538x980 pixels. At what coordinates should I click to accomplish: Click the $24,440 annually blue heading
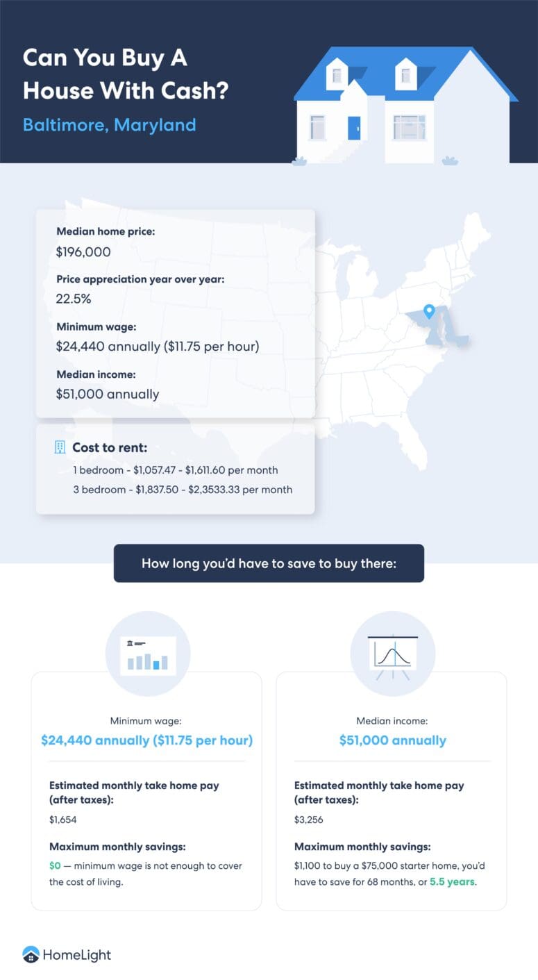coord(146,740)
